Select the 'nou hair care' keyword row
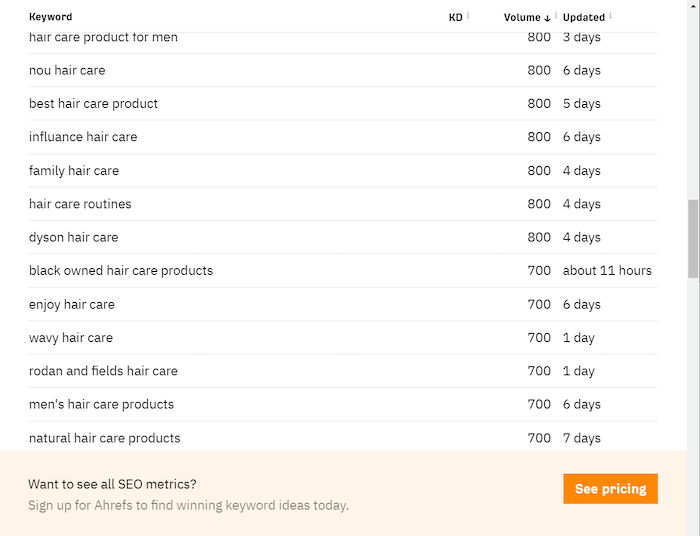The image size is (700, 536). [x=343, y=70]
